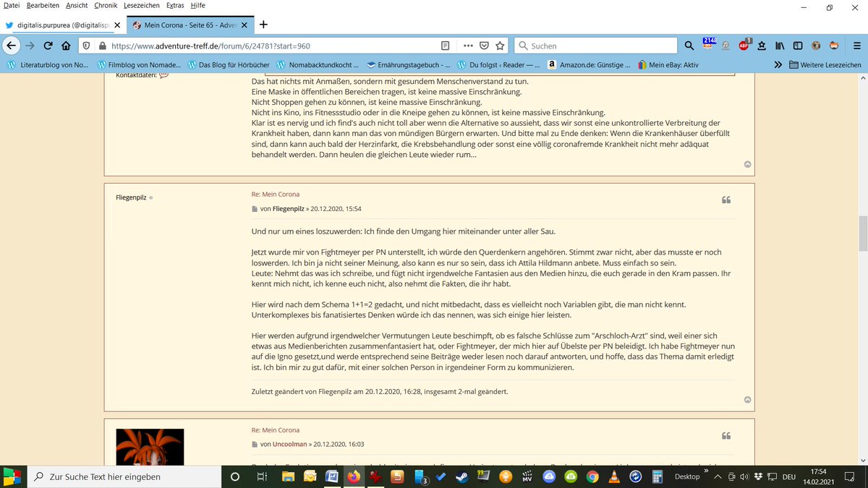868x488 pixels.
Task: Open File Explorer from the taskbar
Action: click(x=289, y=476)
